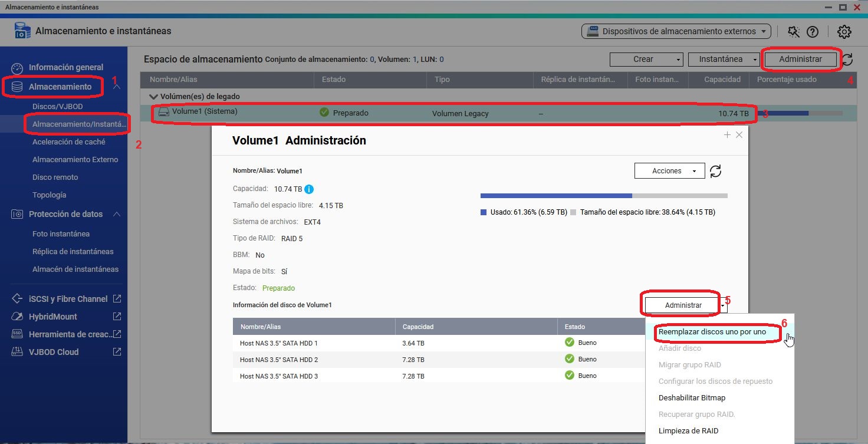Viewport: 868px width, 444px height.
Task: Close the Volume1 Administración dialog
Action: (739, 135)
